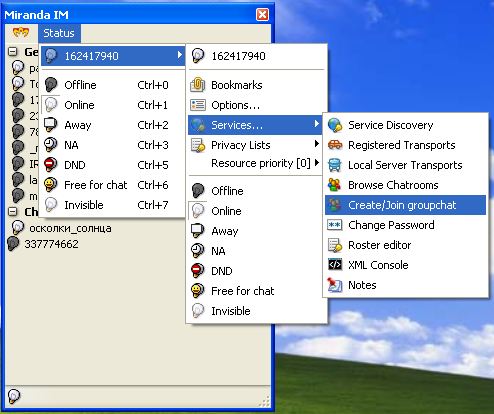Open Options... in account submenu
The width and height of the screenshot is (494, 414).
pyautogui.click(x=257, y=105)
